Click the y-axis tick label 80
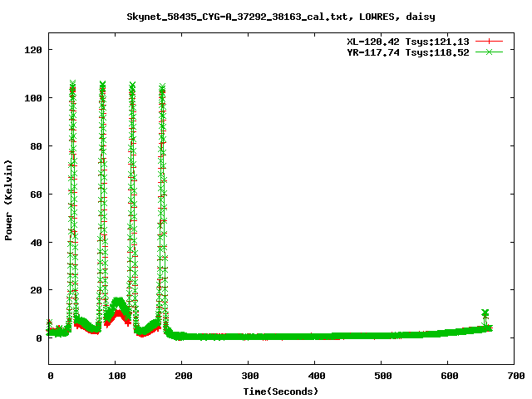The height and width of the screenshot is (399, 532). (37, 146)
